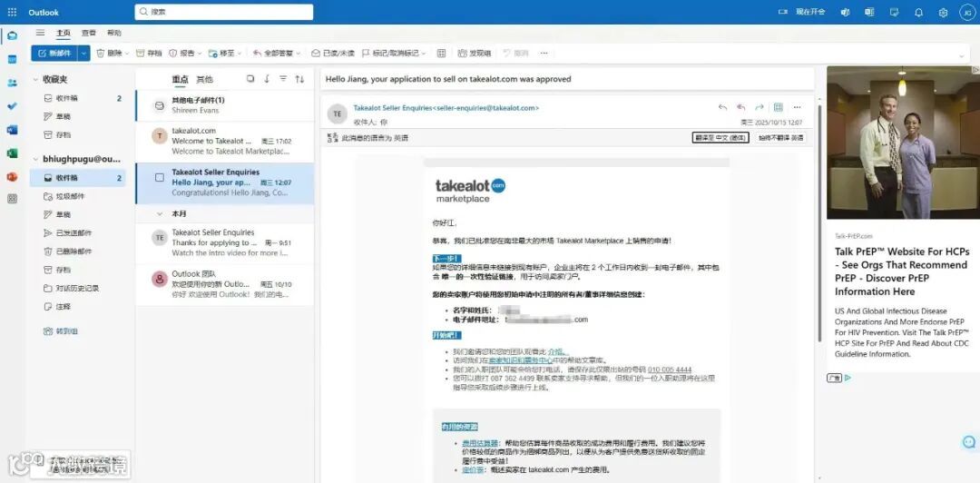This screenshot has width=980, height=483.
Task: Open the 全部答复 dropdown
Action: coord(299,54)
